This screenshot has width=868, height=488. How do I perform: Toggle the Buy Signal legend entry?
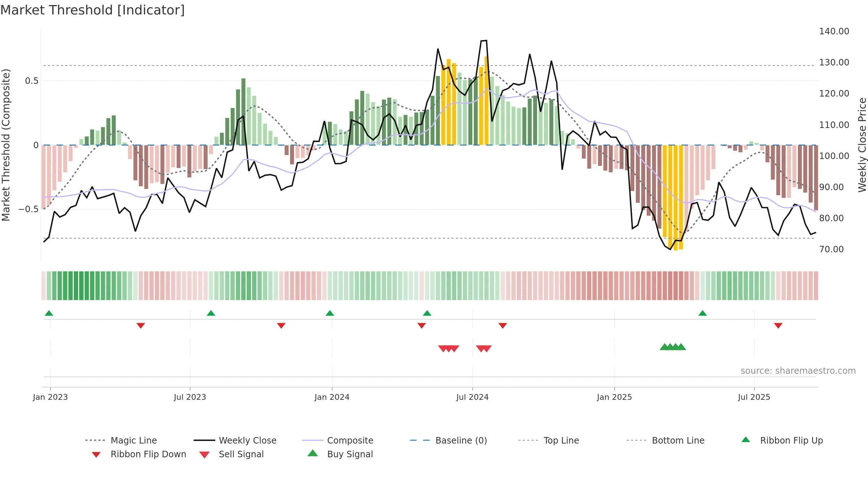pos(340,454)
